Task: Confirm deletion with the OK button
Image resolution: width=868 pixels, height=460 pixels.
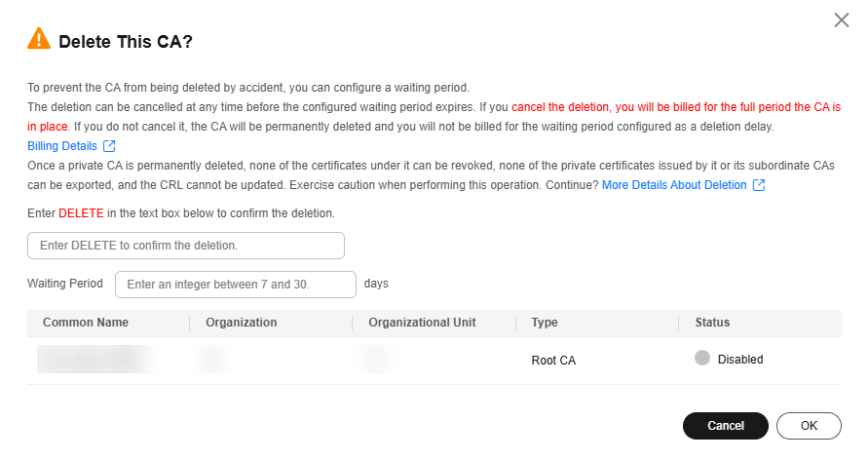Action: (809, 426)
